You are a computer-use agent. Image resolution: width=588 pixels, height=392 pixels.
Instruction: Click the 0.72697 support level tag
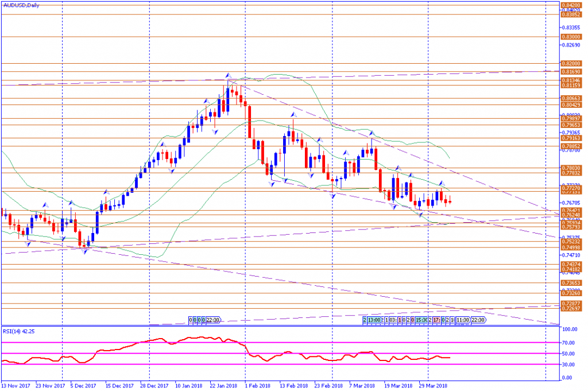[x=570, y=309]
